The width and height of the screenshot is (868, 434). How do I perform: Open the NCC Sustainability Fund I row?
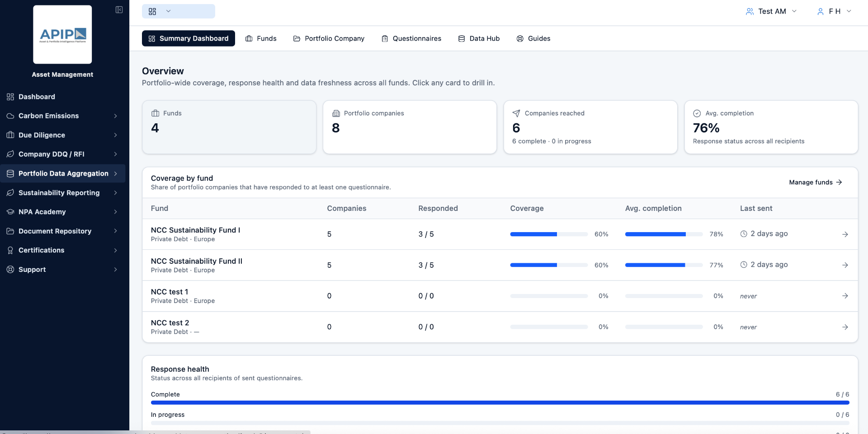tap(500, 234)
